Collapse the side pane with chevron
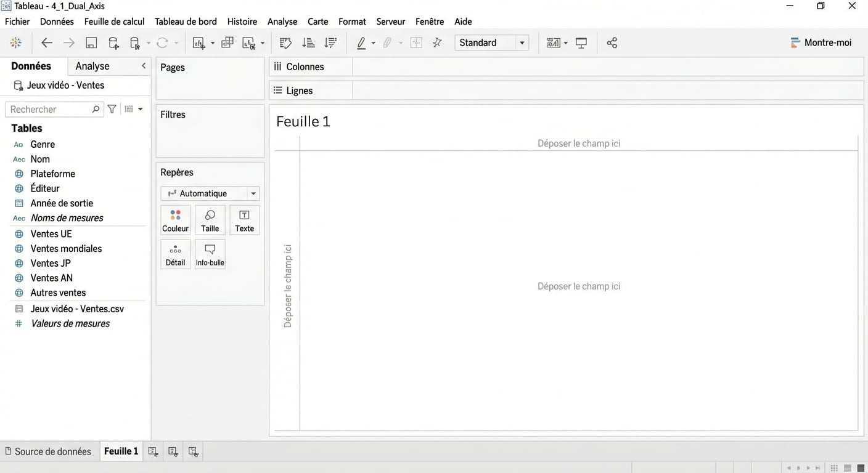The height and width of the screenshot is (473, 868). pos(144,66)
